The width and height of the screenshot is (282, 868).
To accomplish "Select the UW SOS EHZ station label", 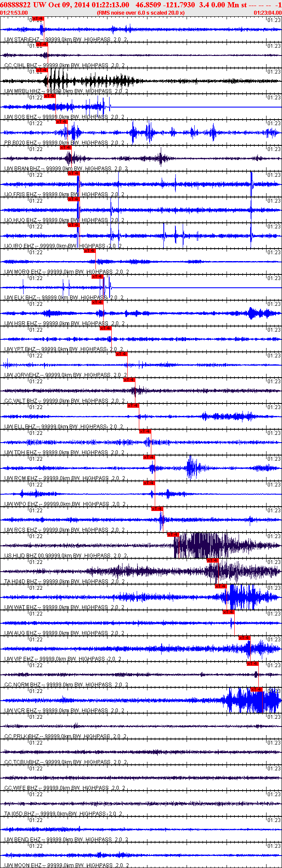I will pyautogui.click(x=20, y=117).
